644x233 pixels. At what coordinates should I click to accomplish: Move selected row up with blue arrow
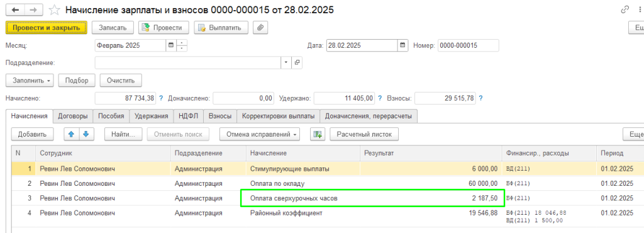coord(71,134)
